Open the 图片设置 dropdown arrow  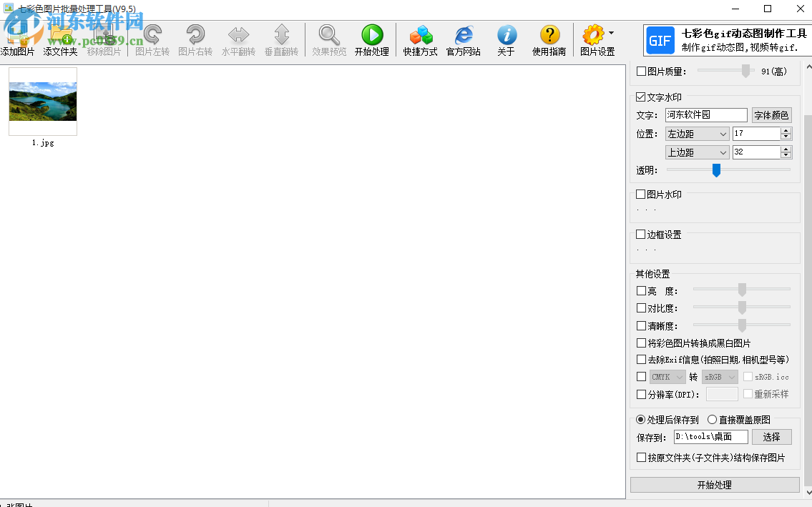(611, 33)
